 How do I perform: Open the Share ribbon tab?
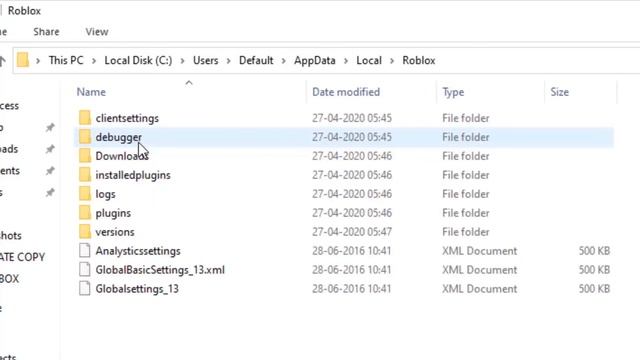pyautogui.click(x=46, y=32)
